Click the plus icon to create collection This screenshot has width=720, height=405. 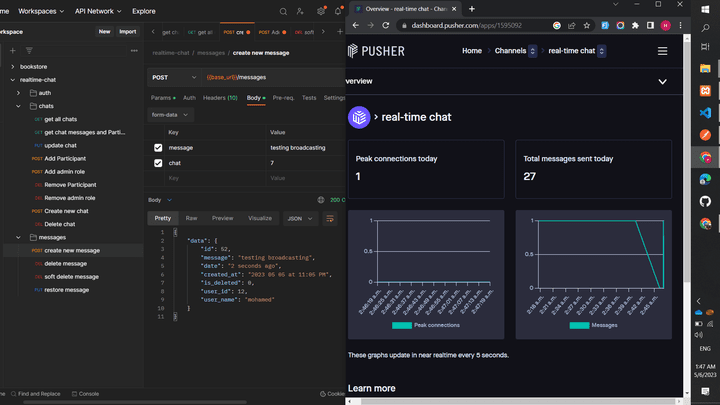pyautogui.click(x=13, y=51)
